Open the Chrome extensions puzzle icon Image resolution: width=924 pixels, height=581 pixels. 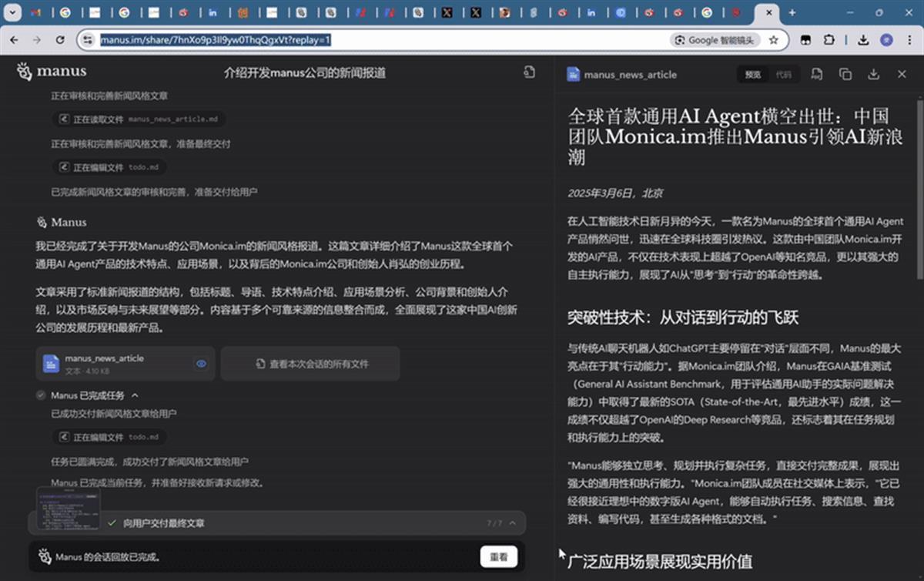[x=829, y=39]
